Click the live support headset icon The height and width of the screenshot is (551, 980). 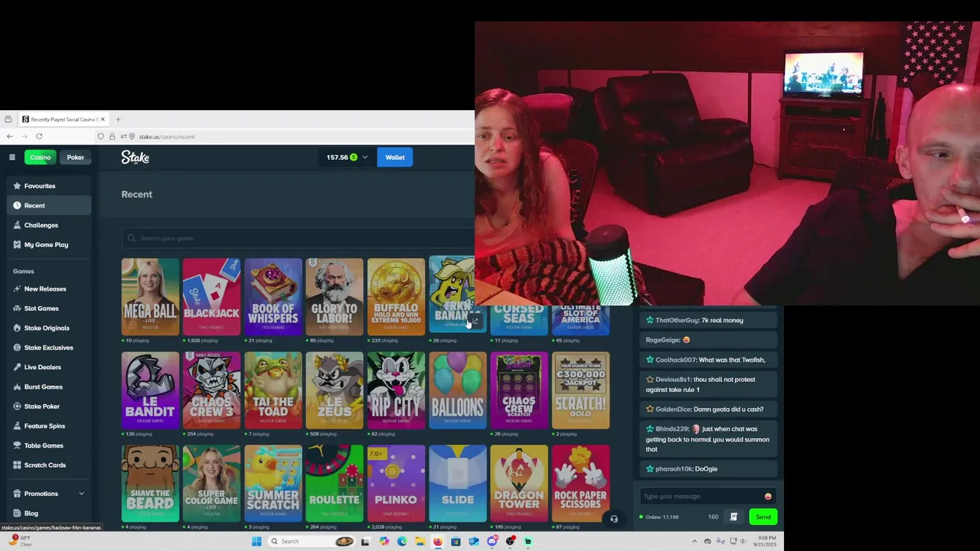tap(614, 519)
